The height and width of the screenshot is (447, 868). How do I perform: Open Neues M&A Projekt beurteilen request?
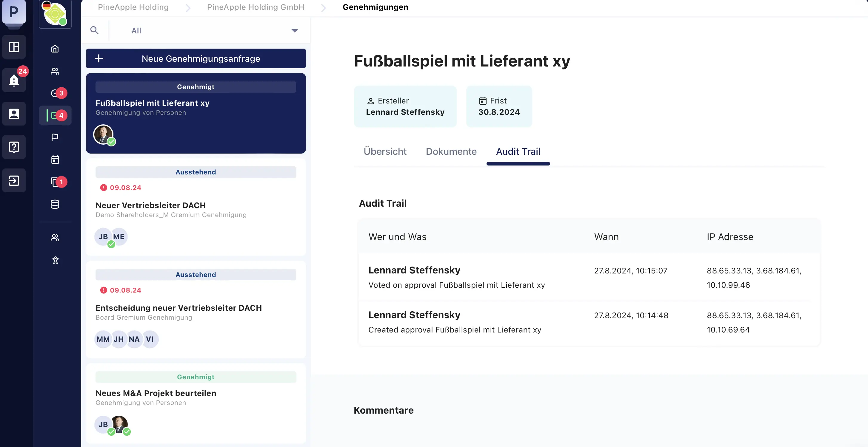(x=196, y=403)
